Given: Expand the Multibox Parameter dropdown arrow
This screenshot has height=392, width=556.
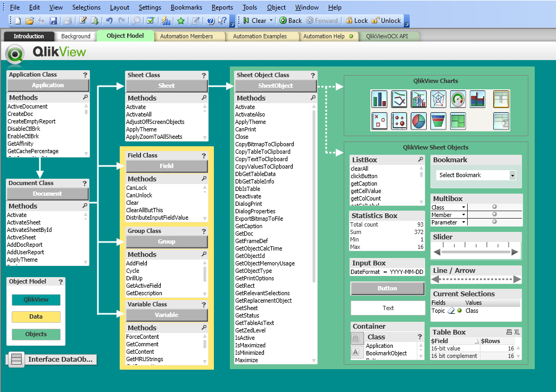Looking at the screenshot, I should (463, 222).
